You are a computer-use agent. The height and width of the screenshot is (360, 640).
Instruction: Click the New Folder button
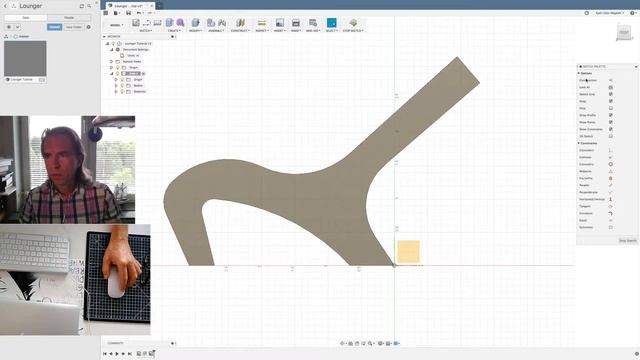point(74,27)
